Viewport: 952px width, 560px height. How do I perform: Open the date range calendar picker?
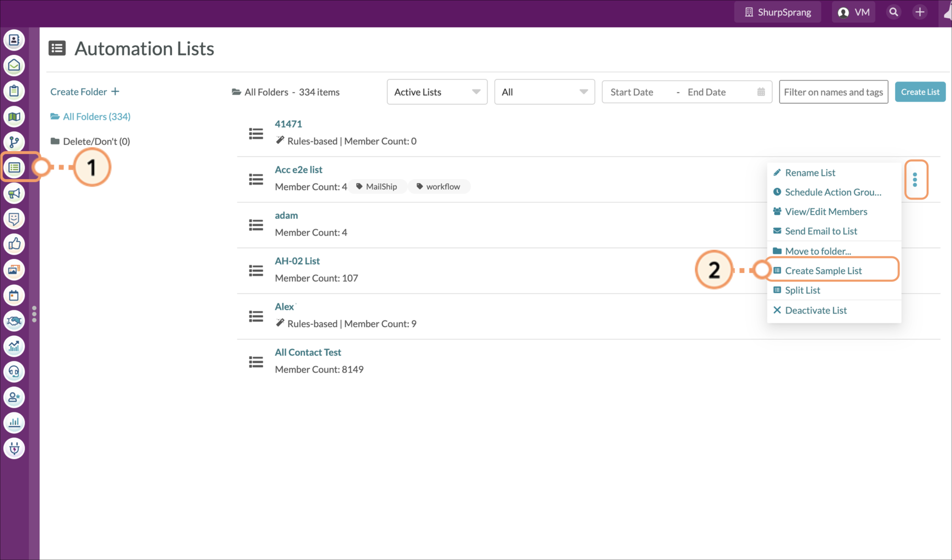tap(761, 92)
